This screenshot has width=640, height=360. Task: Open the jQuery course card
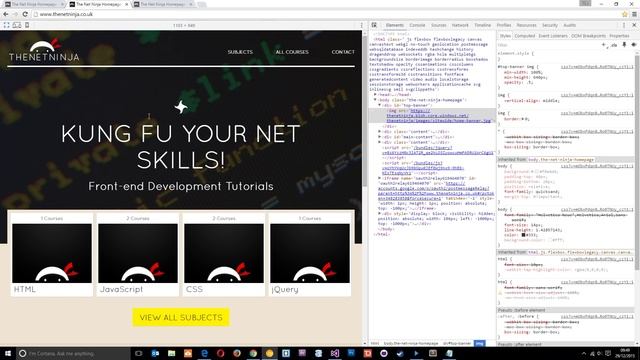coord(310,254)
